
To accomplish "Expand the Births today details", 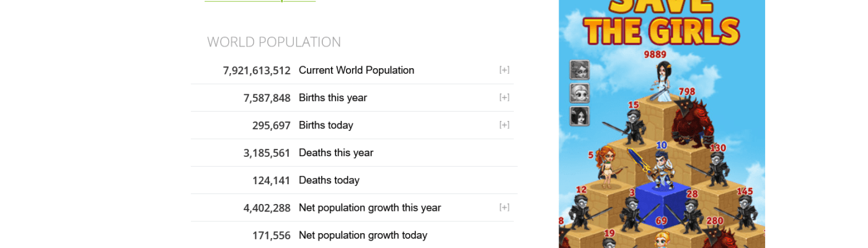I will click(x=504, y=125).
